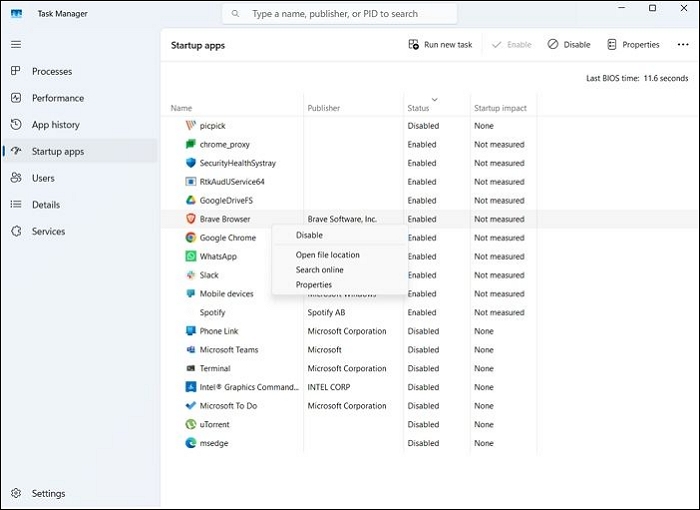Click the msedge browser icon
This screenshot has width=700, height=510.
(x=191, y=443)
